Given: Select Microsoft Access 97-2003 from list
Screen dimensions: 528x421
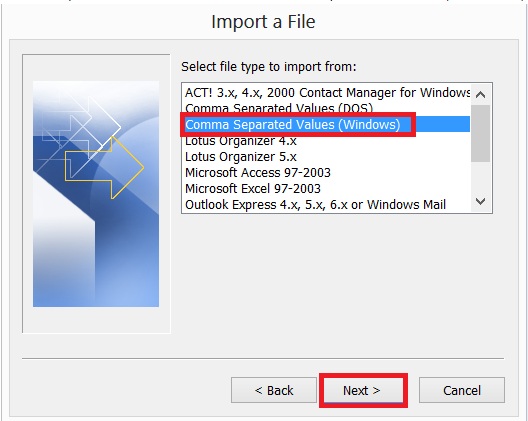Looking at the screenshot, I should click(327, 172).
